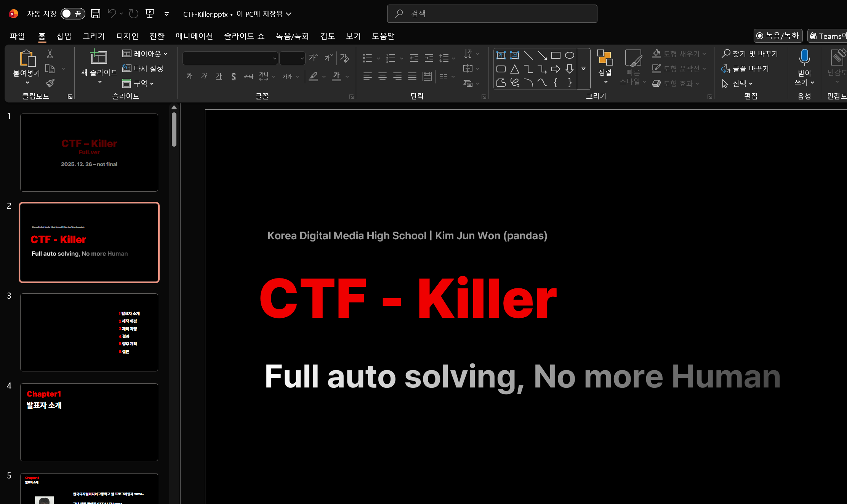
Task: Click the Dictate microphone icon
Action: click(804, 57)
